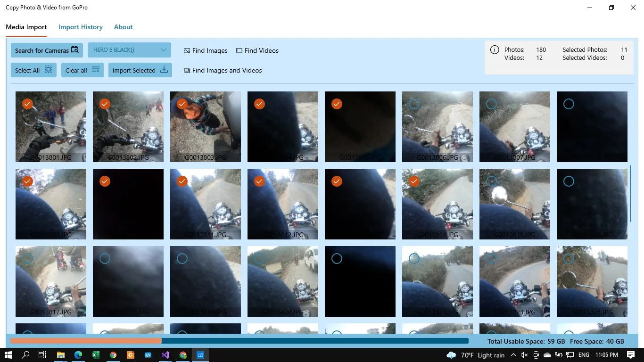Click the photo thumbnail G0013809.JPG
Image resolution: width=644 pixels, height=362 pixels.
51,204
